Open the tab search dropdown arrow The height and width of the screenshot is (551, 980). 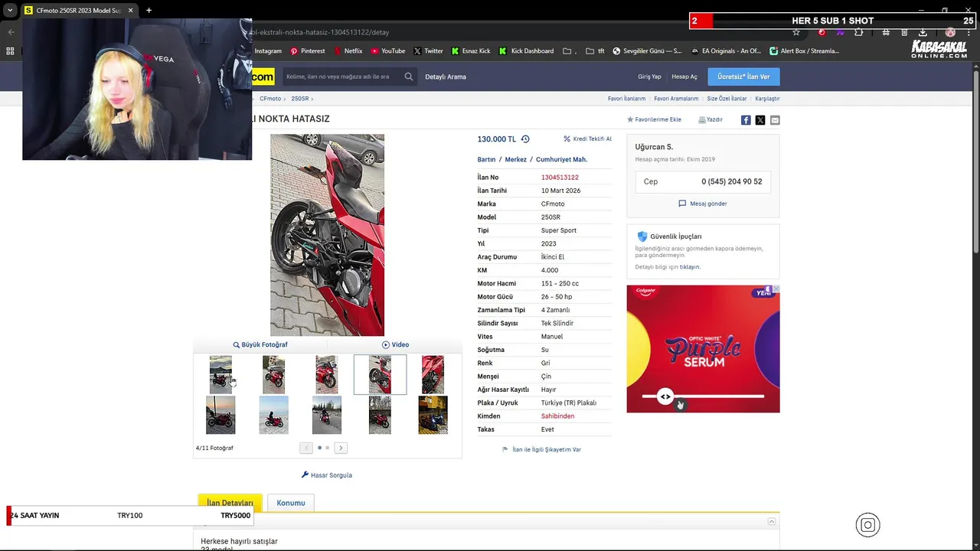point(9,10)
